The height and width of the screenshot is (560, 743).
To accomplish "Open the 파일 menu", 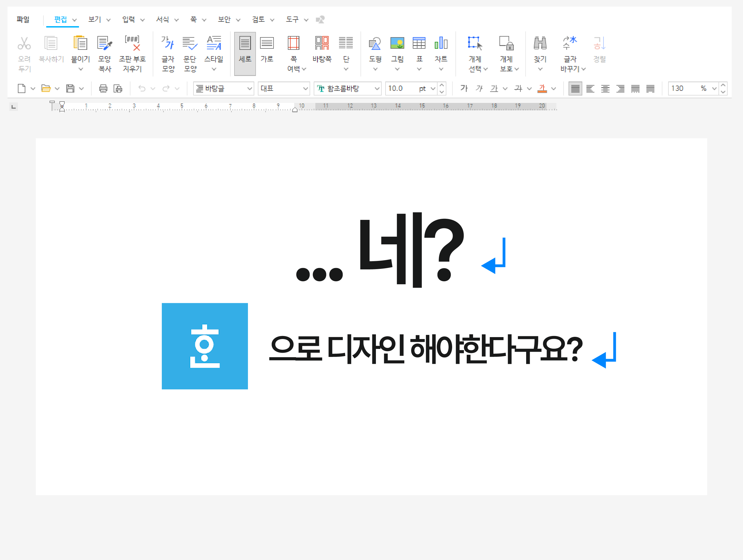I will [x=23, y=20].
